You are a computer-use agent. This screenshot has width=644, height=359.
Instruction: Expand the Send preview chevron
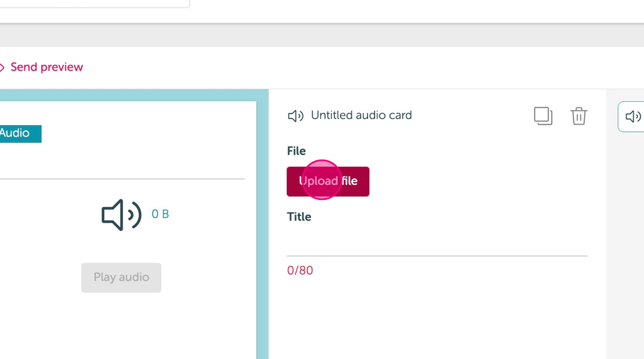(x=2, y=67)
